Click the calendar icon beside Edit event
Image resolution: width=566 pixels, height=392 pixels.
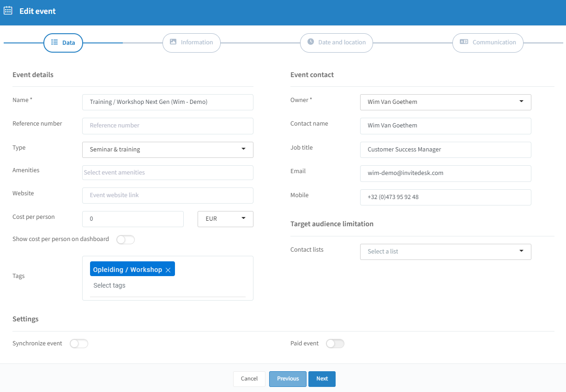click(x=8, y=10)
